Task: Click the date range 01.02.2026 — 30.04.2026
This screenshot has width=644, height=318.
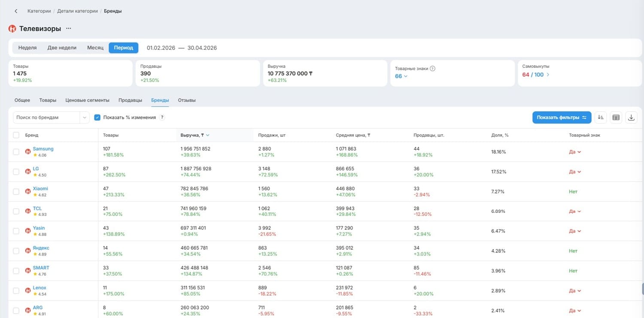Action: click(182, 48)
